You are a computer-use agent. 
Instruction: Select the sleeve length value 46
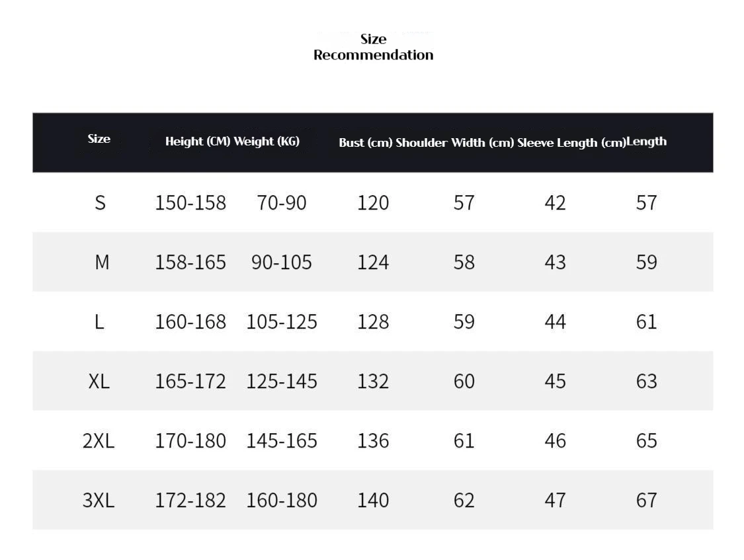click(x=556, y=440)
